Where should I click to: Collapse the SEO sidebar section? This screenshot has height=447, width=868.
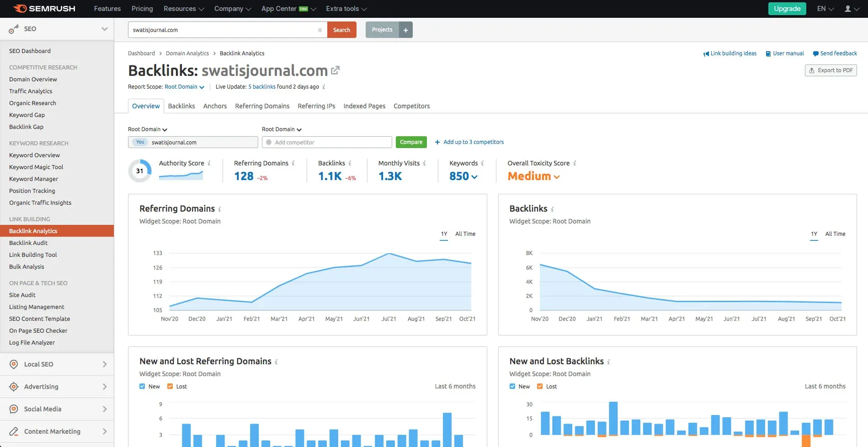click(x=105, y=29)
